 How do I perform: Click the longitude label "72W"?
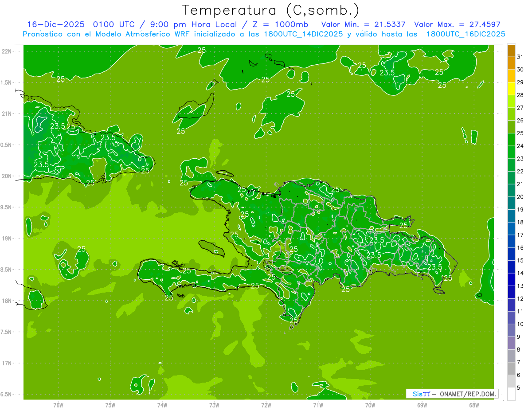pyautogui.click(x=266, y=405)
